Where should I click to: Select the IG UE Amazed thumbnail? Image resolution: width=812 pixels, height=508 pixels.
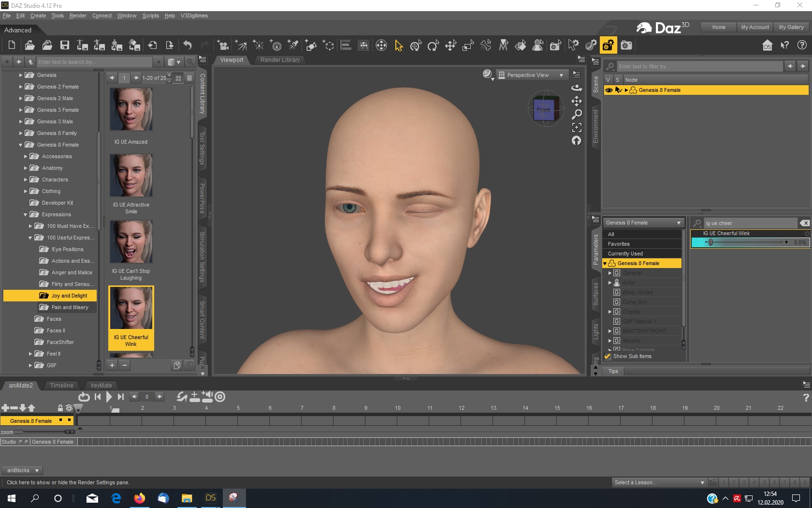coord(131,109)
